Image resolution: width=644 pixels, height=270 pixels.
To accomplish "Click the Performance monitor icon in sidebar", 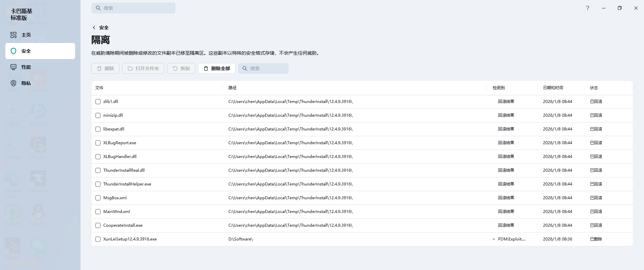I will point(13,67).
